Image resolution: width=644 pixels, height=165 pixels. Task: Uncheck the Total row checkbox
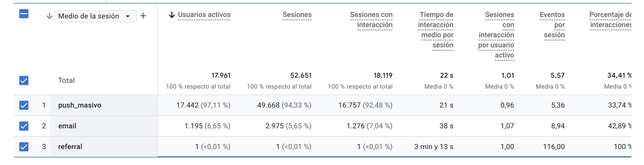pyautogui.click(x=24, y=80)
